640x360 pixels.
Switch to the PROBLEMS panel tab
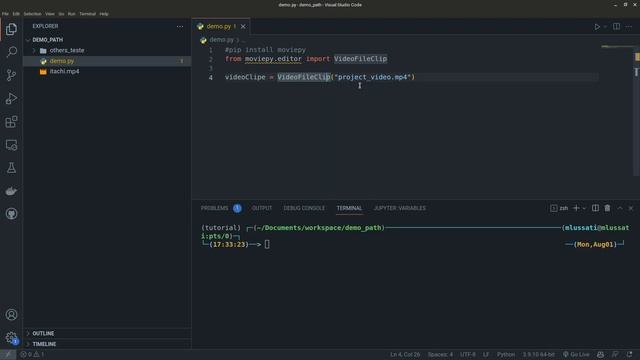point(214,208)
